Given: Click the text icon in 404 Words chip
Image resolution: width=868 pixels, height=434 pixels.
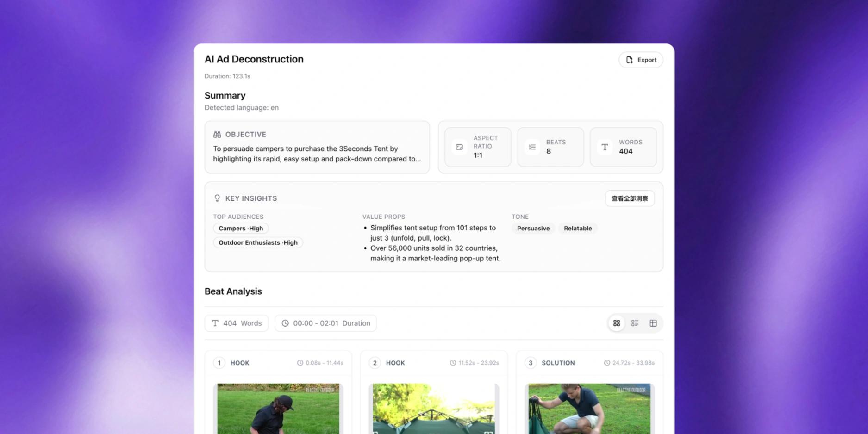Looking at the screenshot, I should coord(215,323).
